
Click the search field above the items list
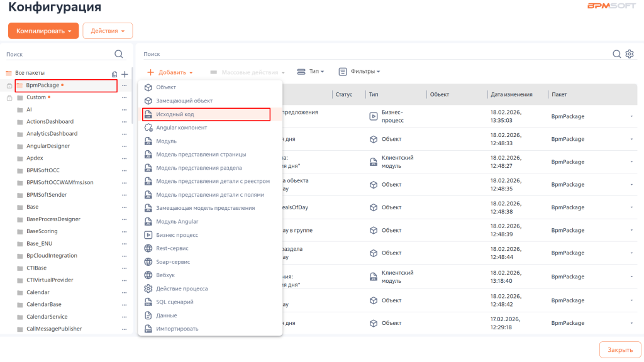tap(371, 54)
